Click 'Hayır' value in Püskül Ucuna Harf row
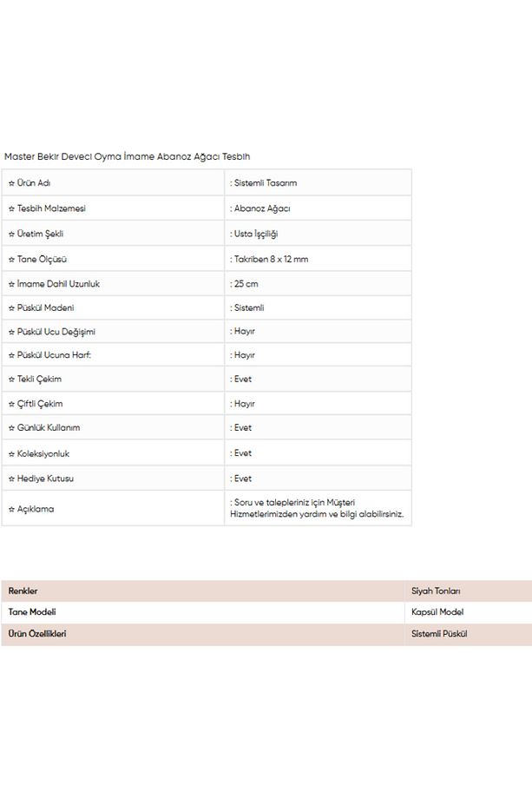 tap(245, 355)
